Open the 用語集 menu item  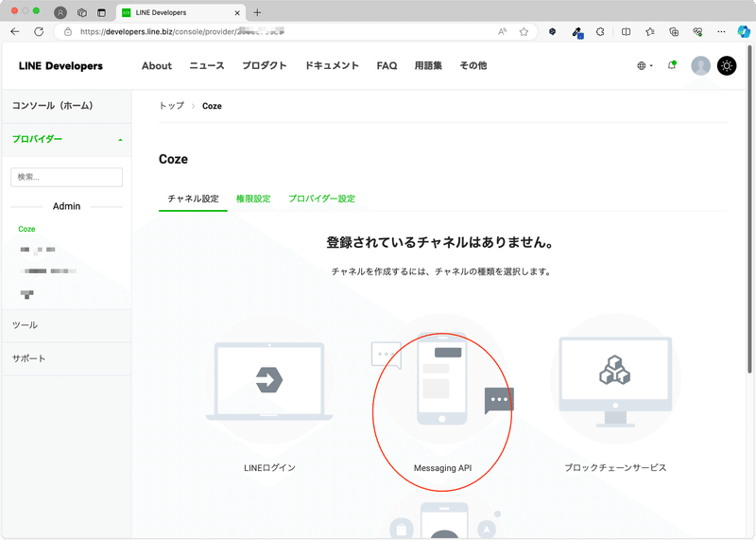point(428,65)
